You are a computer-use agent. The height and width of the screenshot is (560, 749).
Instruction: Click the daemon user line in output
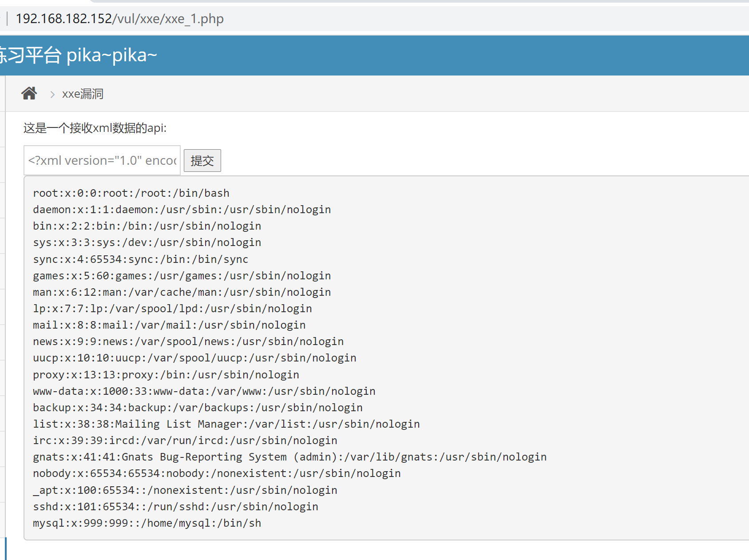coord(182,210)
